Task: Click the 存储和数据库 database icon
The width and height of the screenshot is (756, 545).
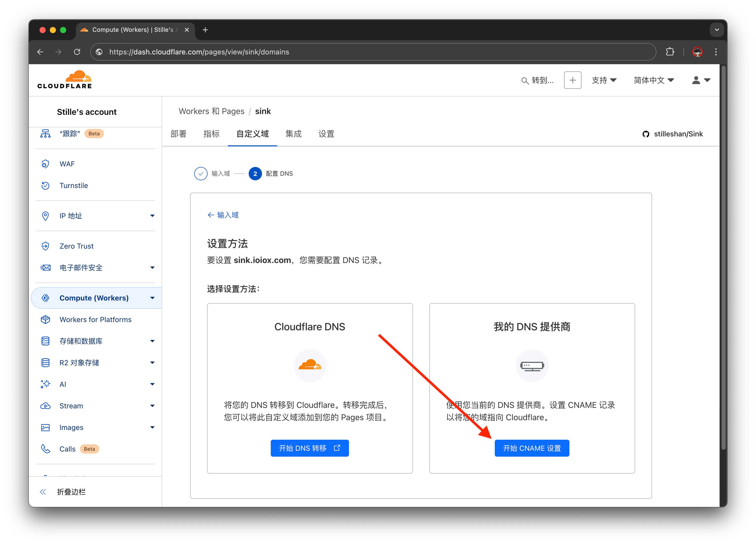Action: (x=45, y=341)
